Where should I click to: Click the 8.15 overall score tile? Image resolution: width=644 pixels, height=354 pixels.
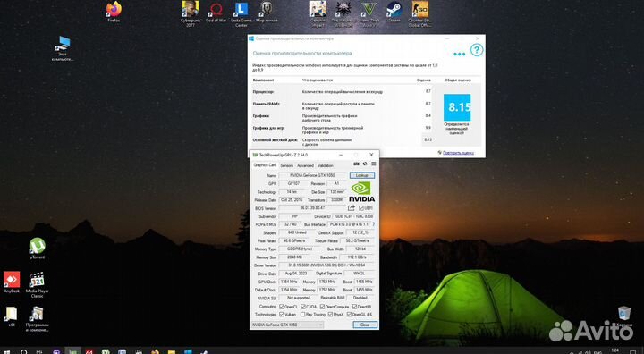click(457, 107)
